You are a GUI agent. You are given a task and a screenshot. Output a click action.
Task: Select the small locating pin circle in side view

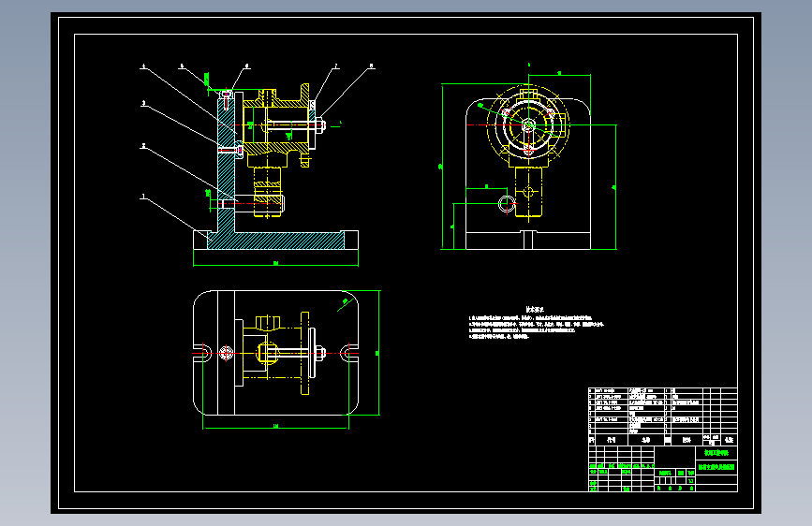507,203
